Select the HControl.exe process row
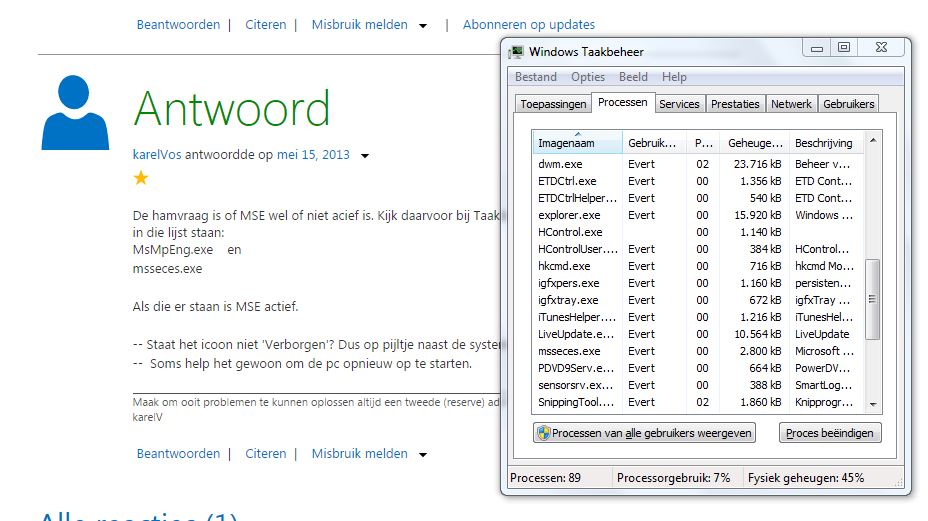This screenshot has width=928, height=521. pyautogui.click(x=698, y=232)
